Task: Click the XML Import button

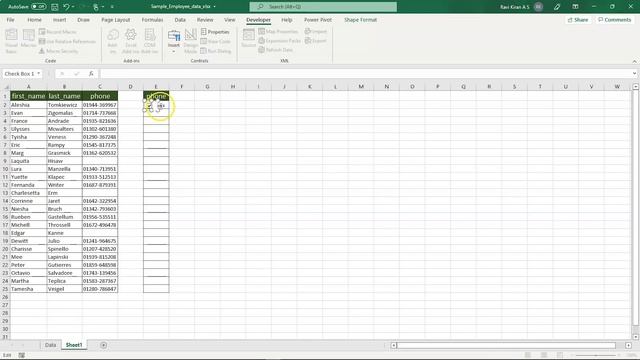Action: click(316, 31)
